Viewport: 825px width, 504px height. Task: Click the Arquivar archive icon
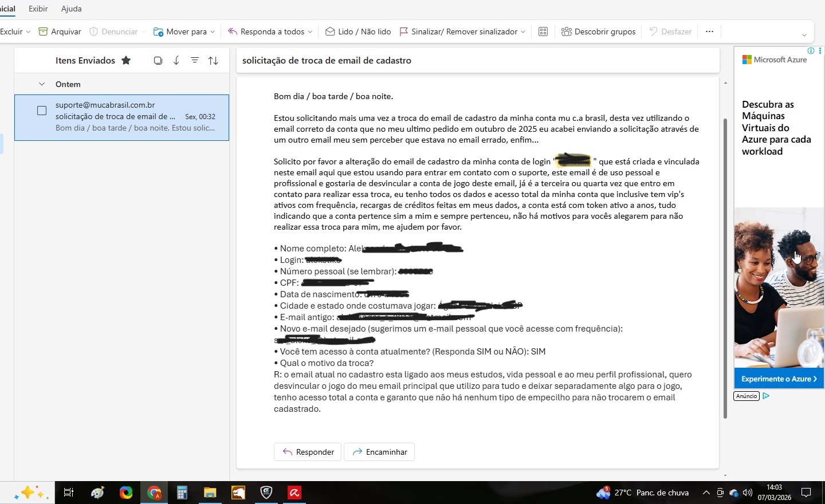[x=43, y=31]
